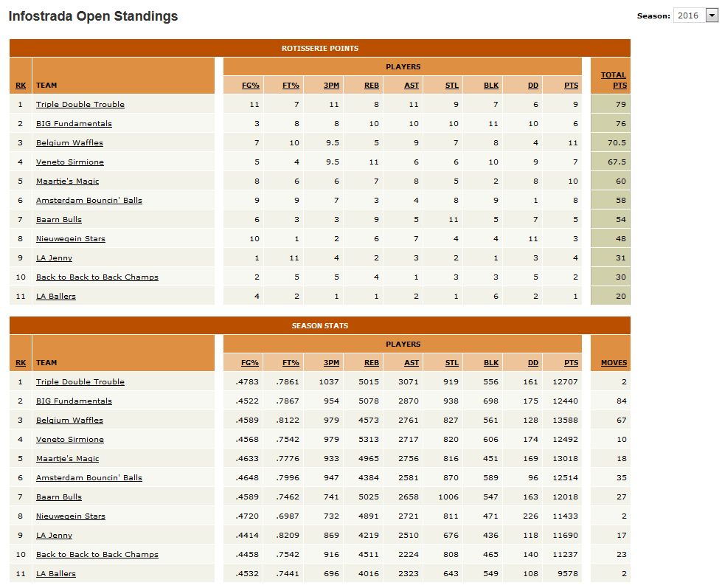Open Maartje's Magic in Season Stats

pyautogui.click(x=68, y=458)
